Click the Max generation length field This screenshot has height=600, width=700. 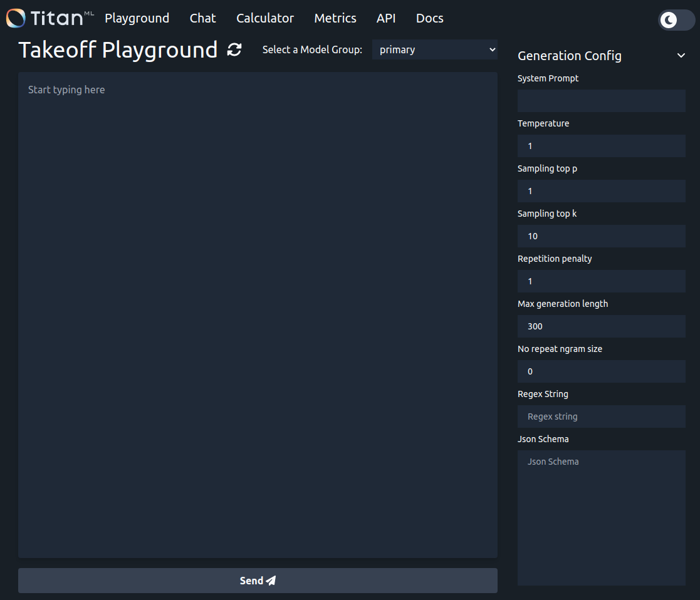(601, 326)
